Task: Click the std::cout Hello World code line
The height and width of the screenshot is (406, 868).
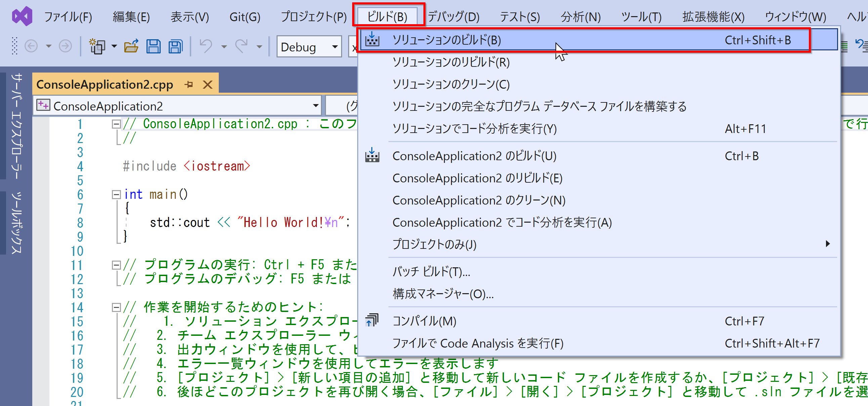Action: click(250, 223)
